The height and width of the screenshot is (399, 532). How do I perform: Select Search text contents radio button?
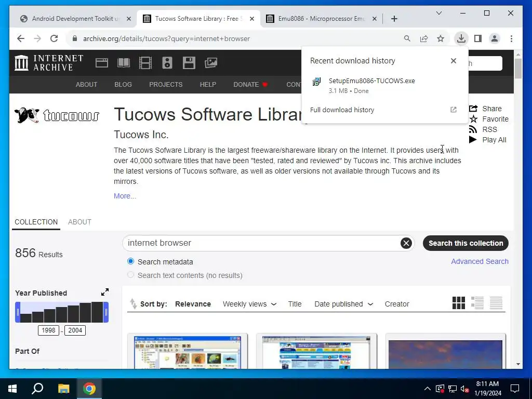[130, 275]
